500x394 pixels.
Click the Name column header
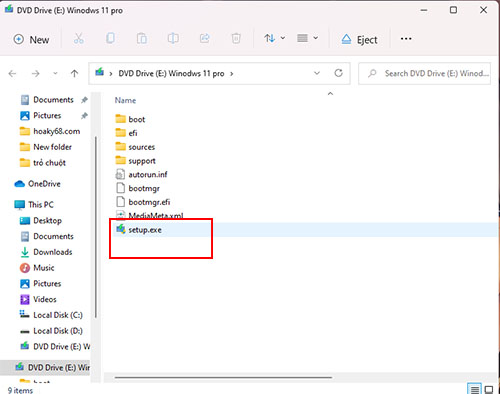pyautogui.click(x=125, y=100)
